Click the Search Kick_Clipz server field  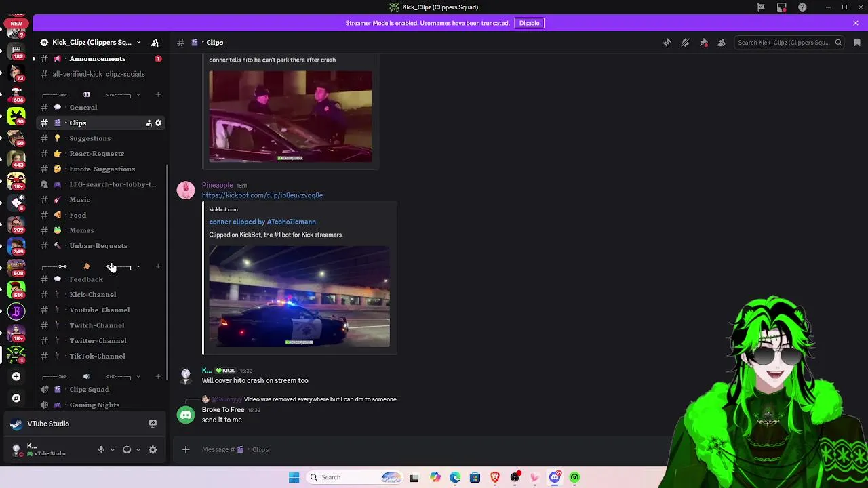click(x=789, y=43)
